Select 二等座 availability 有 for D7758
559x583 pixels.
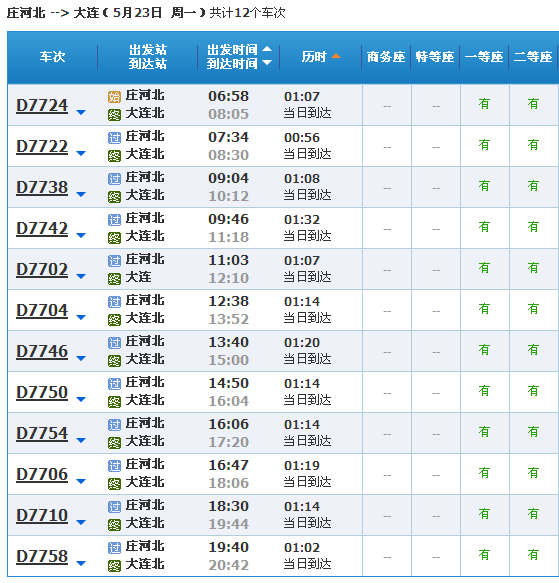[533, 555]
